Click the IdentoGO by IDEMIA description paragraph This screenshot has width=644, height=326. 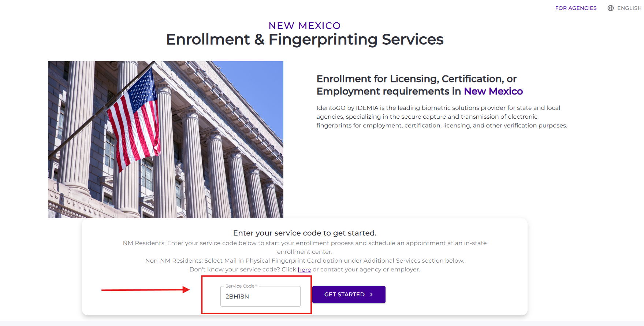[442, 116]
